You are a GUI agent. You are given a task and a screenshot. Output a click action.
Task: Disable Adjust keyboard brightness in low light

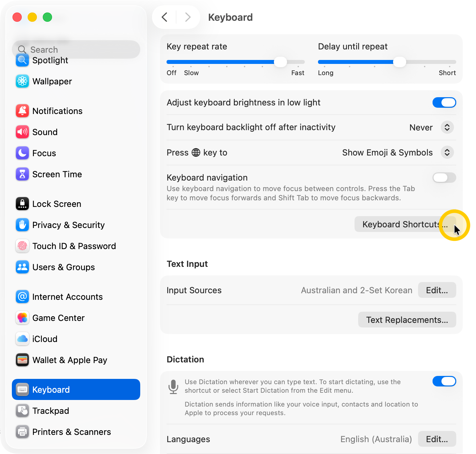click(x=444, y=102)
